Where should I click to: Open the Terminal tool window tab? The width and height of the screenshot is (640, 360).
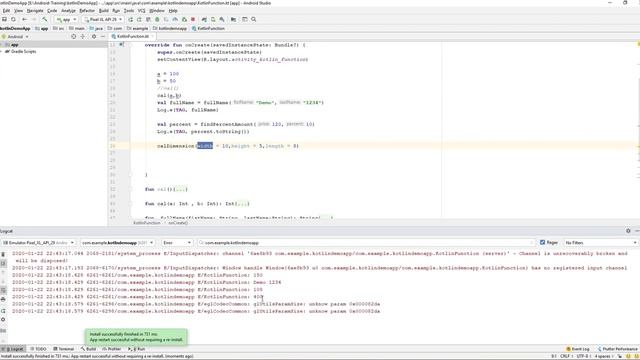(64, 349)
